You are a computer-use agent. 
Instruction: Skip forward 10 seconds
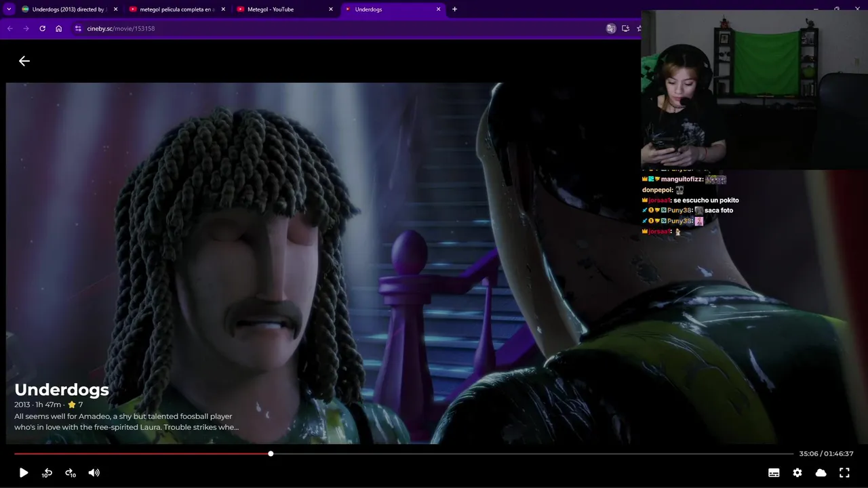(71, 473)
